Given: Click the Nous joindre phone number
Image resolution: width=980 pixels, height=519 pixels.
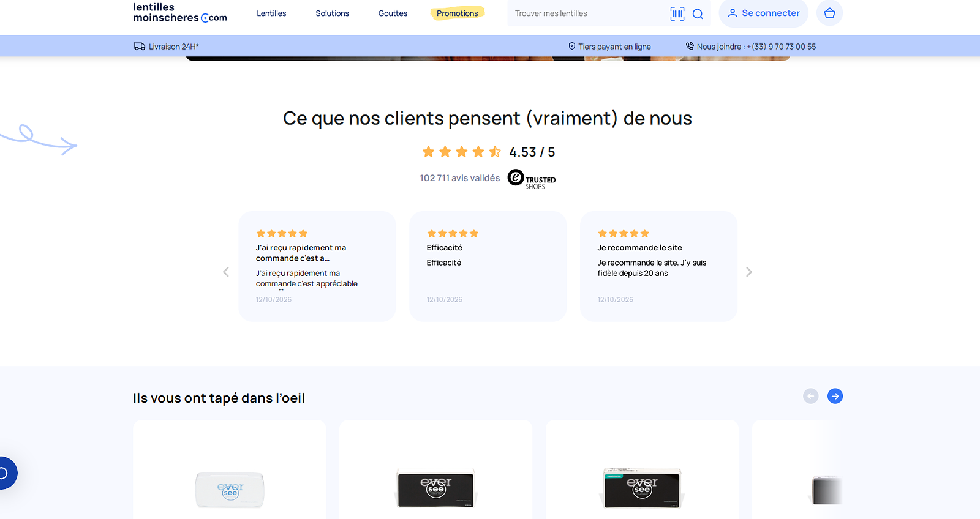Looking at the screenshot, I should [756, 47].
